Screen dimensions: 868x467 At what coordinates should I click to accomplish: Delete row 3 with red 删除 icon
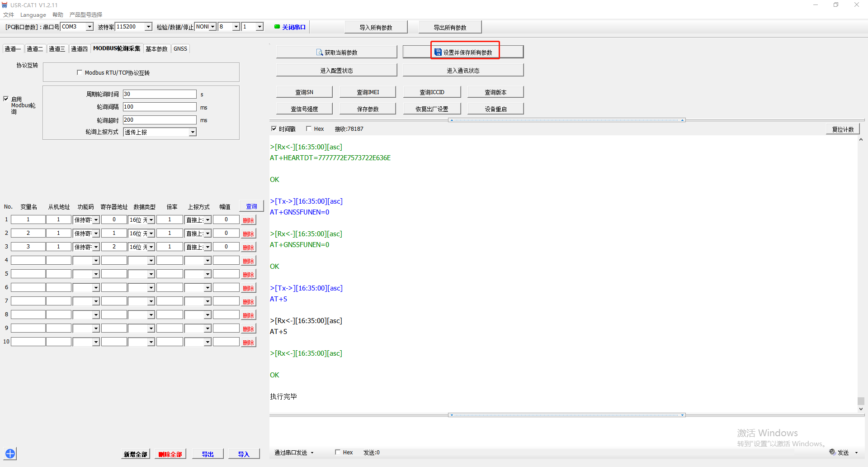[248, 248]
